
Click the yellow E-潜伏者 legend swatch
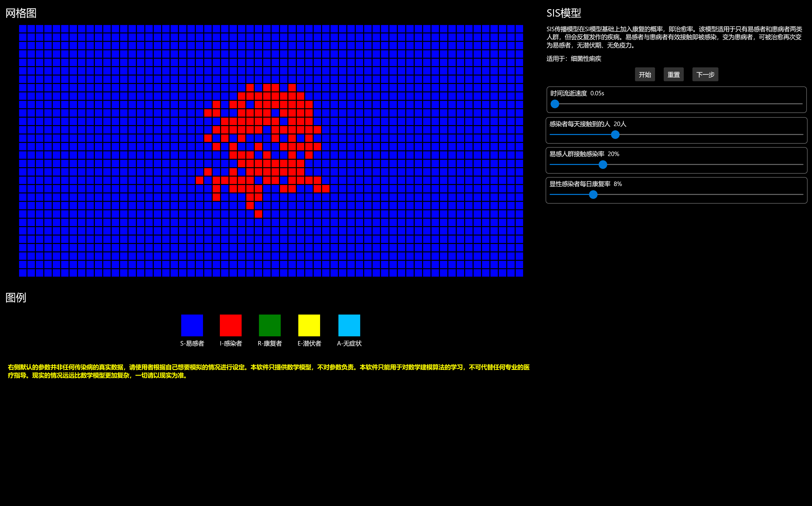coord(309,325)
